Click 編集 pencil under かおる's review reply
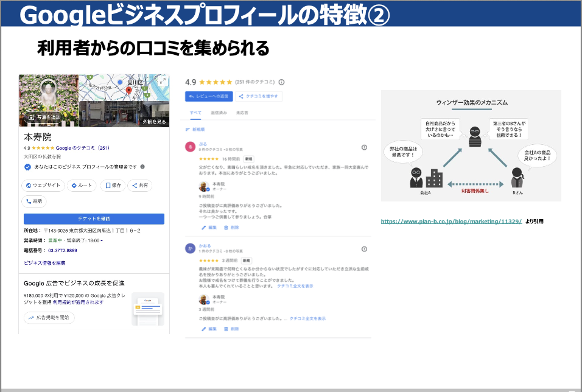Viewport: 582px width, 392px height. (209, 329)
